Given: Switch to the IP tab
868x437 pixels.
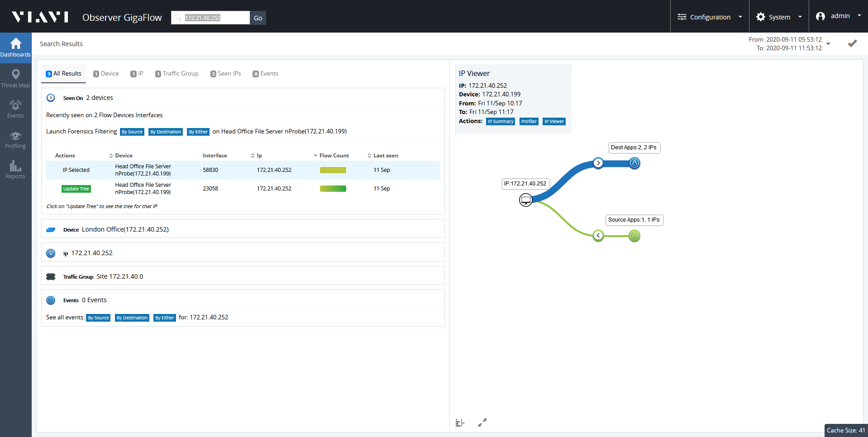Looking at the screenshot, I should (x=137, y=74).
